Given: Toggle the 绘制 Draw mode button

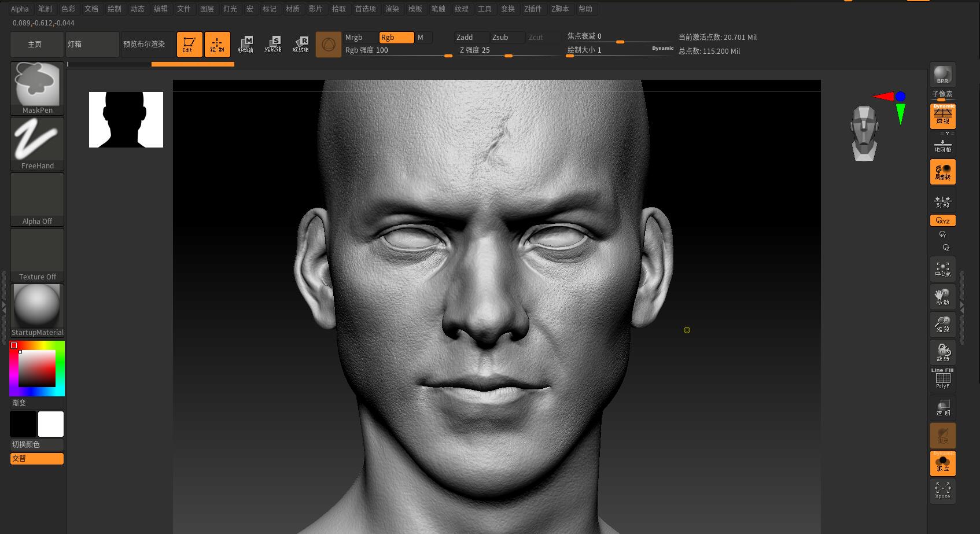Looking at the screenshot, I should point(218,44).
